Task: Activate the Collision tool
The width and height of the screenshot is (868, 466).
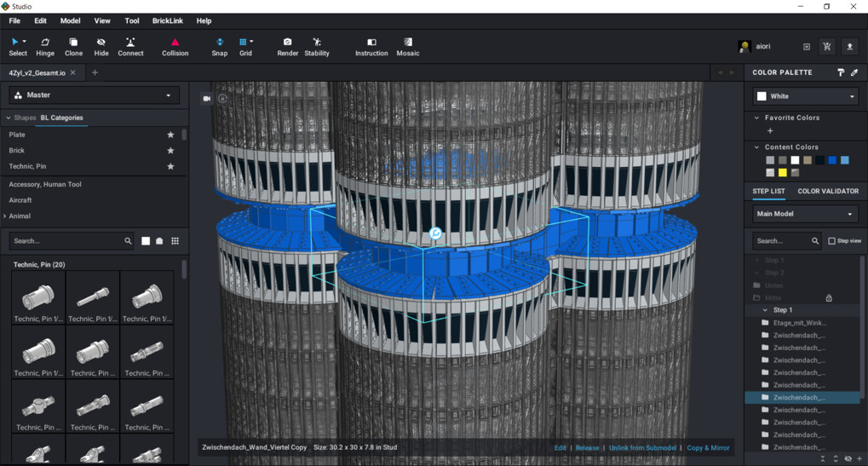Action: click(175, 46)
